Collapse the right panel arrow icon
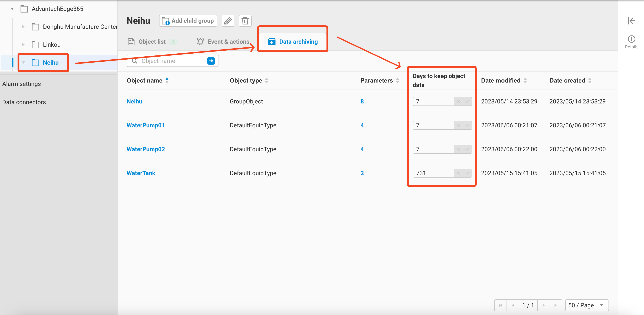The width and height of the screenshot is (644, 315). [631, 21]
